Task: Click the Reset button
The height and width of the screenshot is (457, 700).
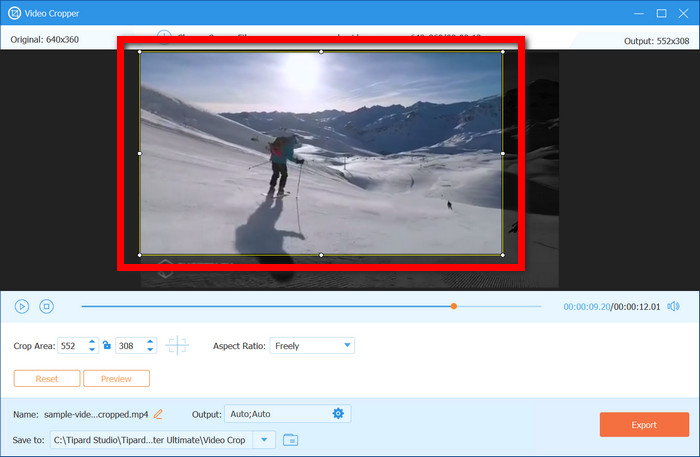Action: pos(47,378)
